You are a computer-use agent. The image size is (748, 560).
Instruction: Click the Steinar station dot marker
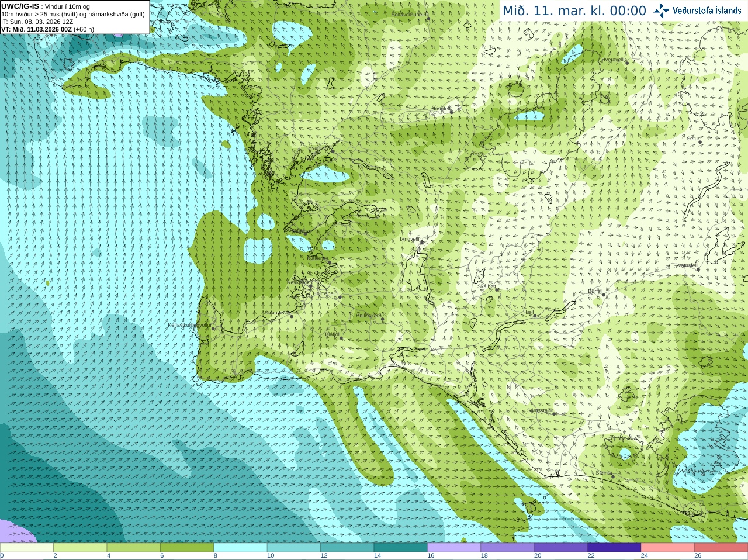tap(613, 476)
